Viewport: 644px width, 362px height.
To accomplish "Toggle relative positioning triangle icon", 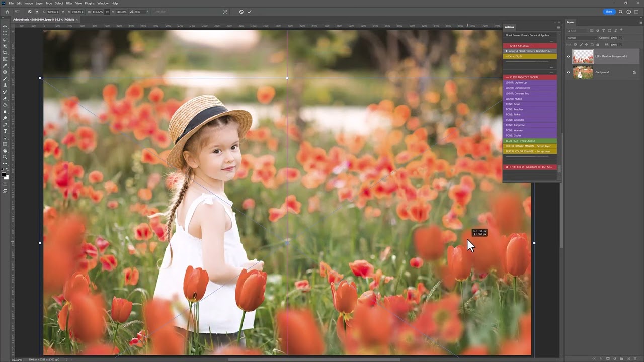I will pos(63,12).
